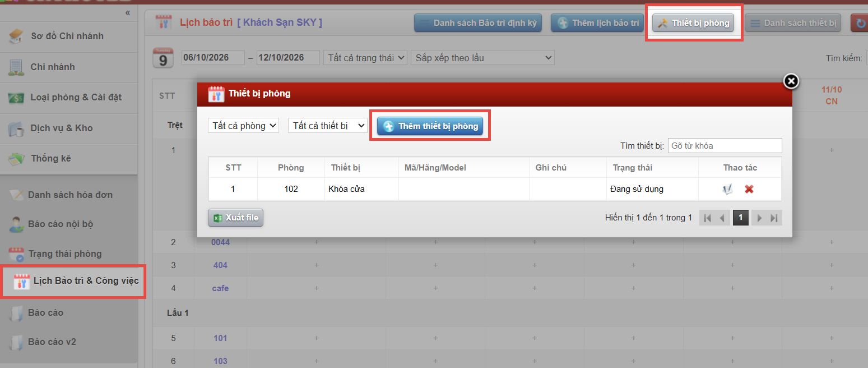Focus the Tìm thiết bị search field
Screen dimensions: 868x368
(725, 146)
